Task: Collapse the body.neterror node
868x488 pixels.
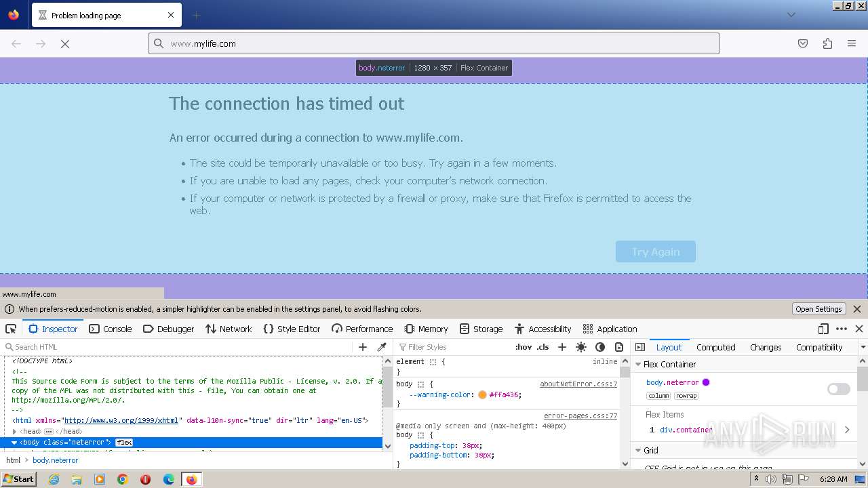Action: click(14, 443)
